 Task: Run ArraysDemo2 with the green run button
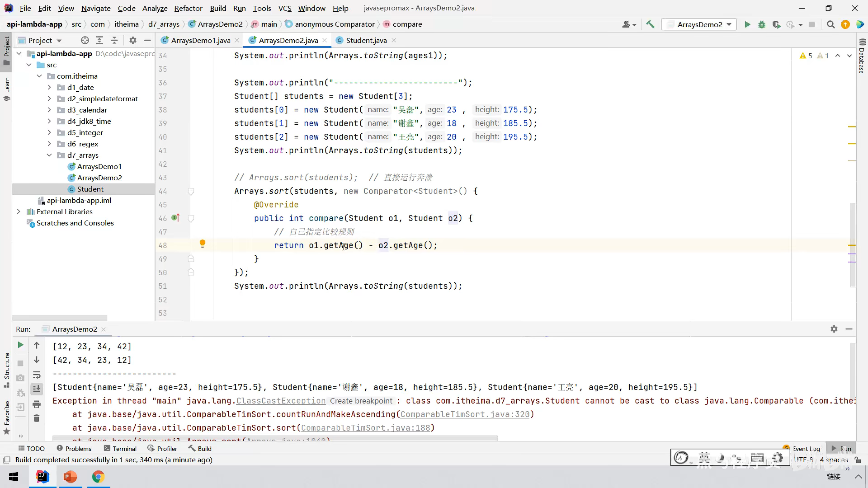pos(747,24)
